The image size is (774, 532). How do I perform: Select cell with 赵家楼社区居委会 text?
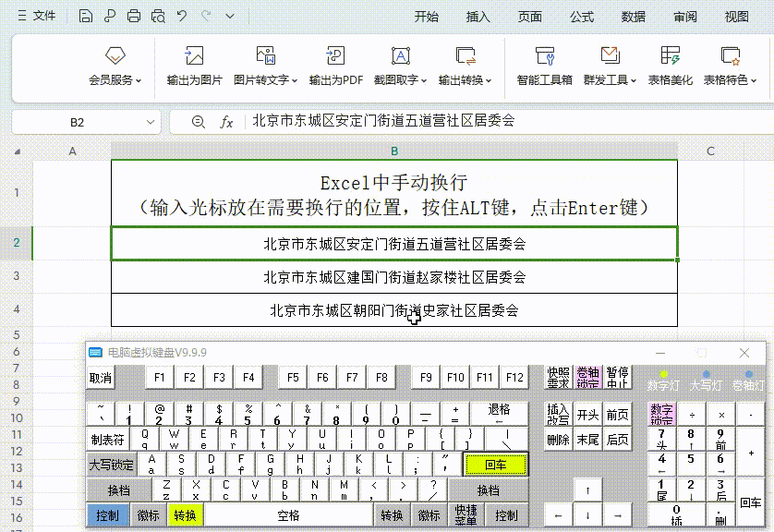click(x=393, y=277)
